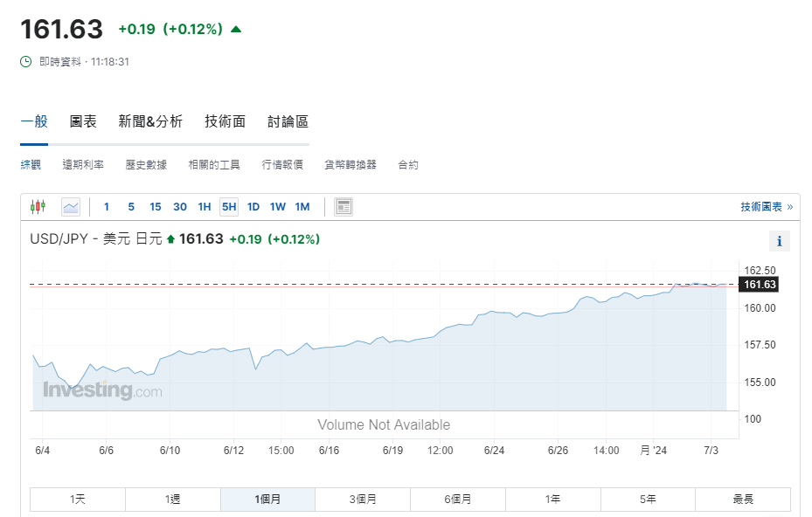The width and height of the screenshot is (812, 517).
Task: View the 歷史數據 page
Action: [145, 164]
